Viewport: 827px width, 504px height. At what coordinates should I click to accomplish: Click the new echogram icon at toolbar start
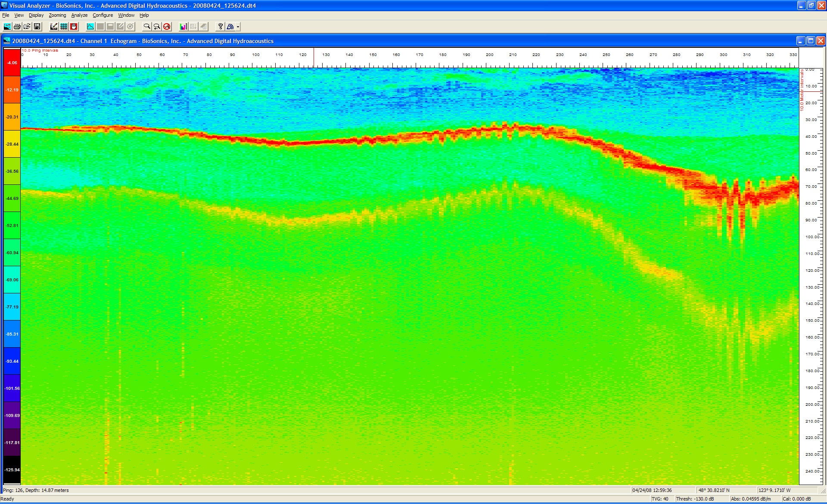pyautogui.click(x=7, y=27)
